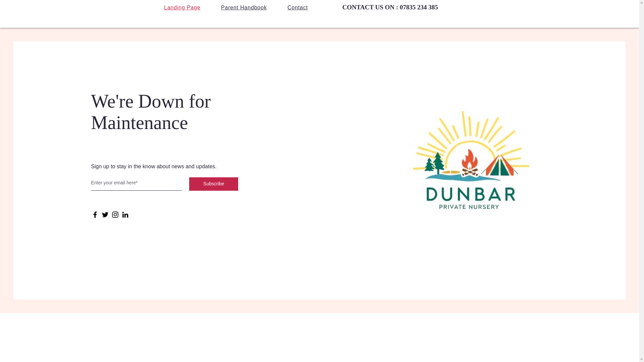The width and height of the screenshot is (644, 362).
Task: Click the red Subscribe button
Action: coord(214,184)
